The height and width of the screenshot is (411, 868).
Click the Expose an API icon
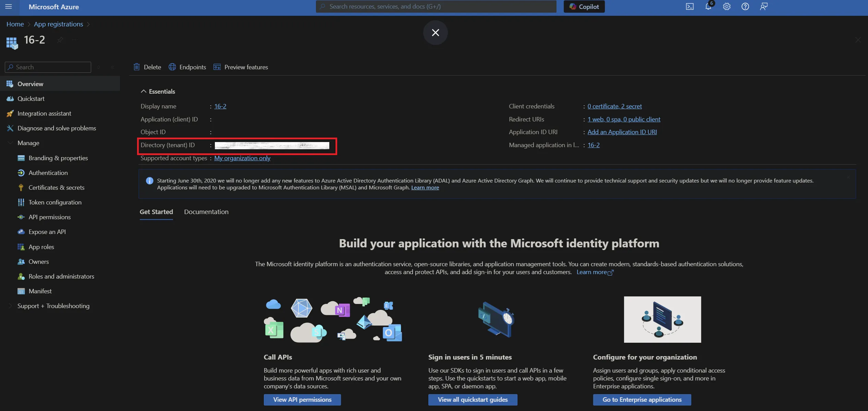click(x=21, y=232)
